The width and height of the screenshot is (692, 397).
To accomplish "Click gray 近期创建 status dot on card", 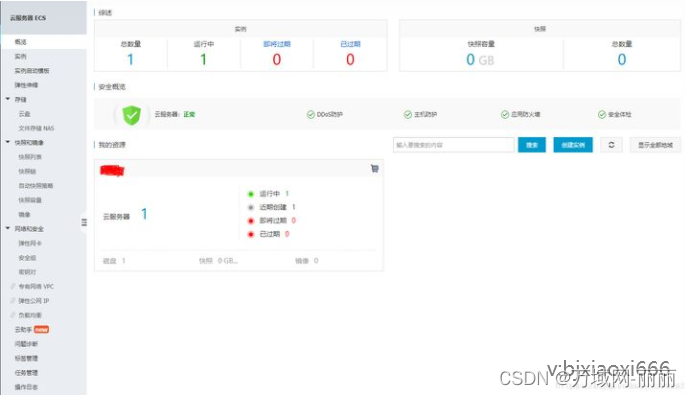I will click(251, 207).
